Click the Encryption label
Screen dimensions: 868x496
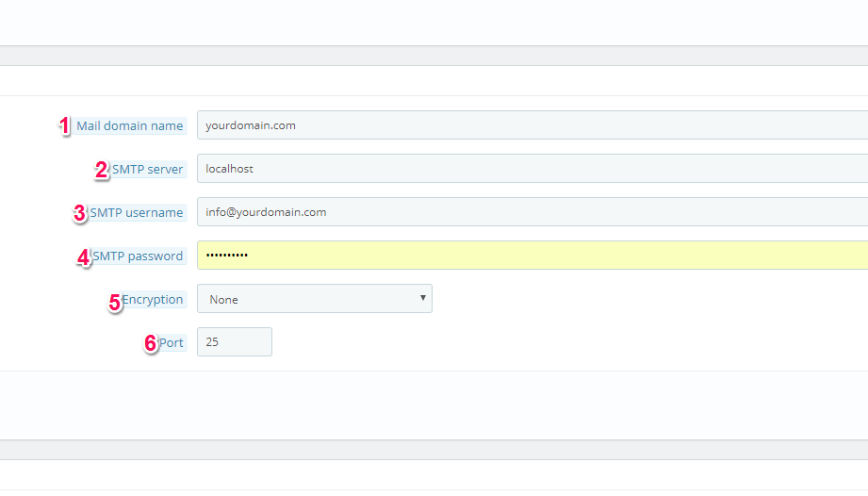coord(153,300)
